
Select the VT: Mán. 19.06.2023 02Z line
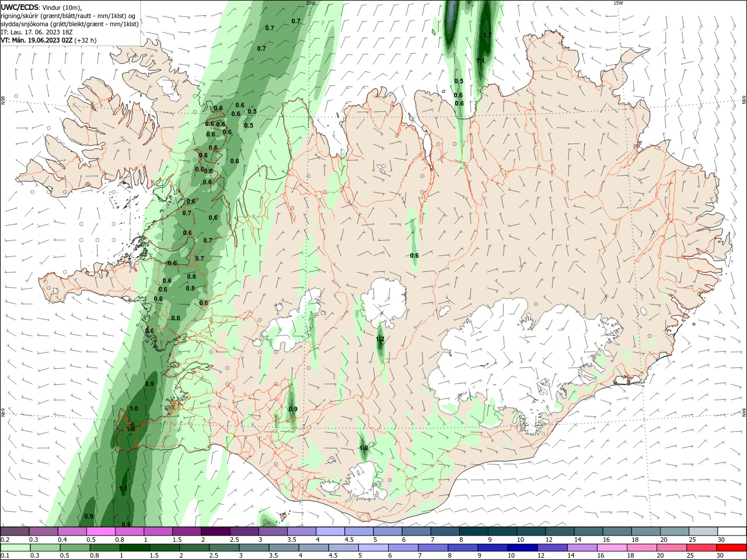click(36, 40)
